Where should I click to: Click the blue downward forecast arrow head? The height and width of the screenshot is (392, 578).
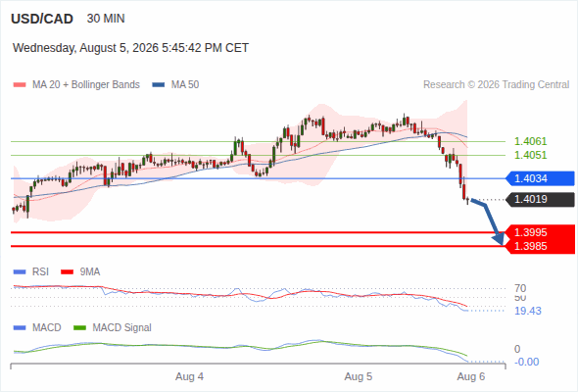click(499, 239)
